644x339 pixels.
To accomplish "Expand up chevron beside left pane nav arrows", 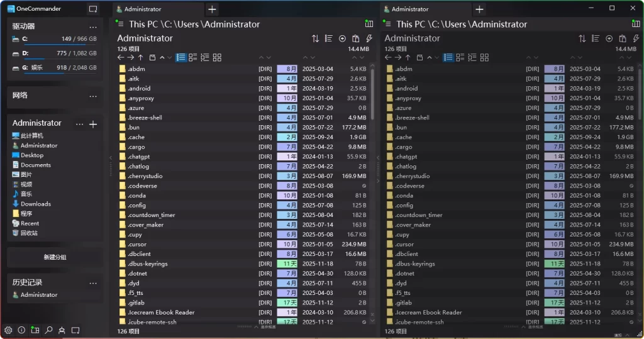I will (x=162, y=57).
